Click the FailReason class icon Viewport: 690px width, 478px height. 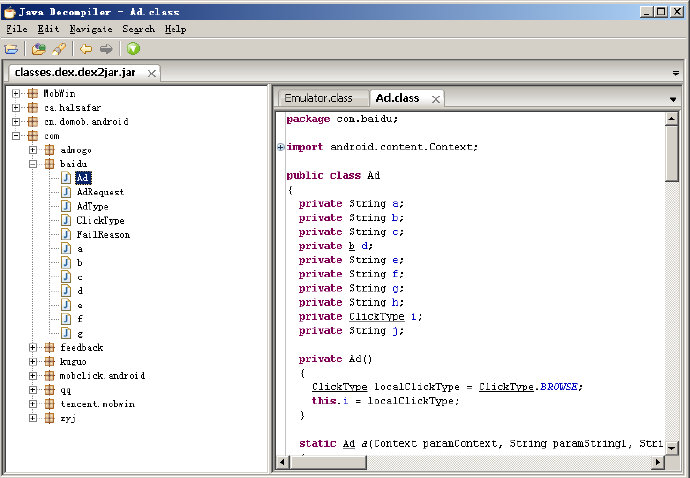click(66, 234)
